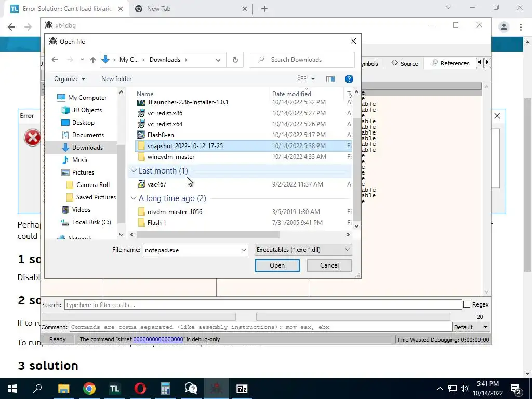Open dialog Help via blue question icon
Image resolution: width=532 pixels, height=399 pixels.
349,79
